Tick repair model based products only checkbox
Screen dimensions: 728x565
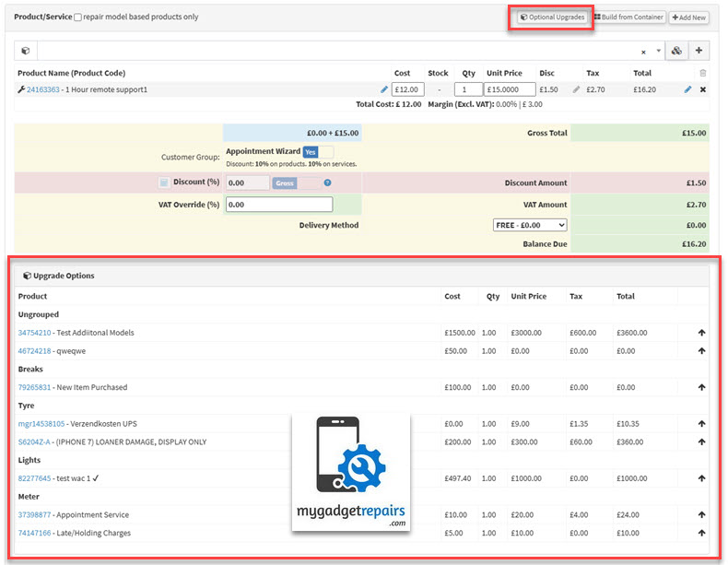(x=77, y=18)
